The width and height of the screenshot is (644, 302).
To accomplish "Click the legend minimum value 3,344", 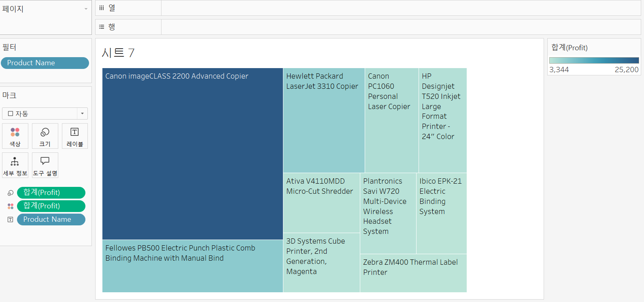I will point(559,70).
